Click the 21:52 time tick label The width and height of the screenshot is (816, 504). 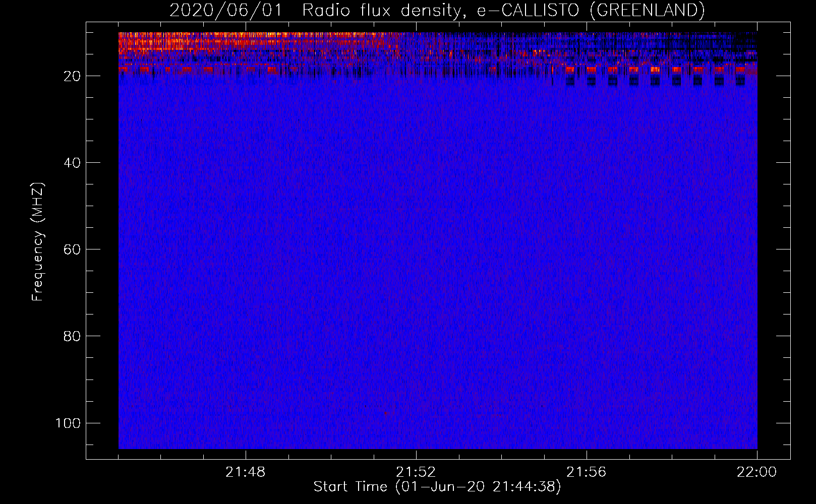pos(416,472)
